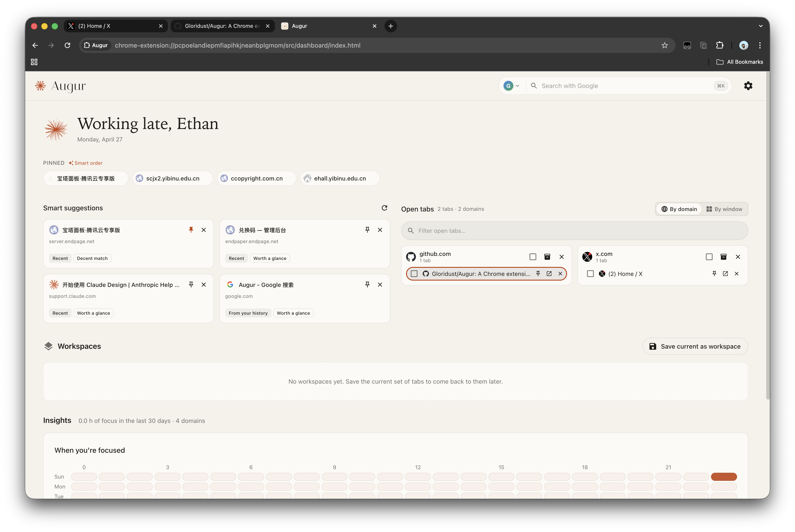Screen dimensions: 795x532
Task: Dismiss the Claude Design help suggestion
Action: (204, 284)
